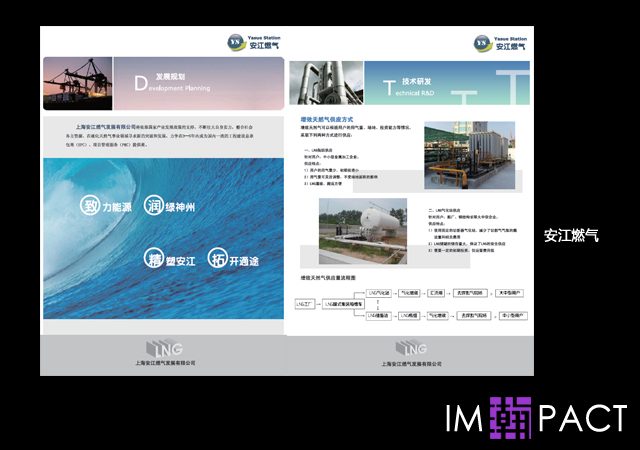Screen dimensions: 640x450
Task: Click the 发展规划 banner heading
Action: [x=171, y=76]
